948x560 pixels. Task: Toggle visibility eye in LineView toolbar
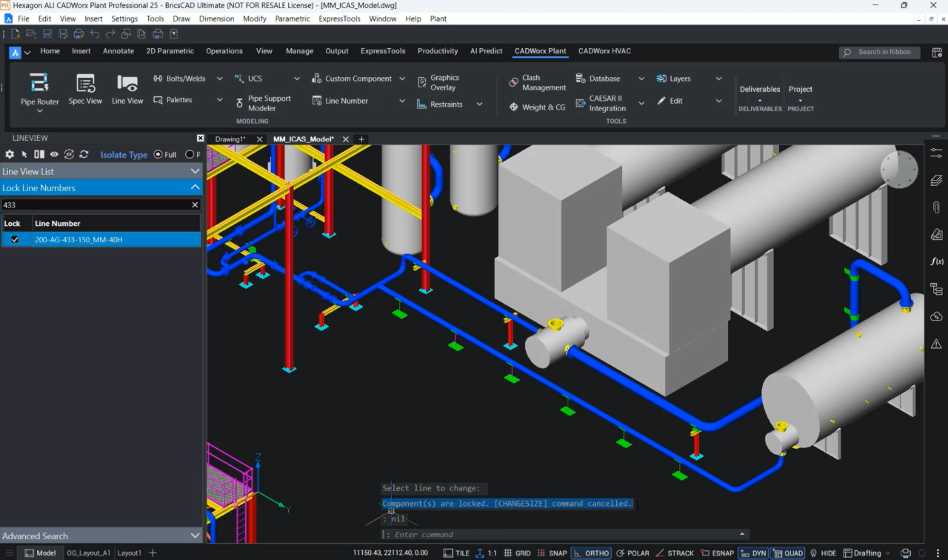(x=54, y=154)
